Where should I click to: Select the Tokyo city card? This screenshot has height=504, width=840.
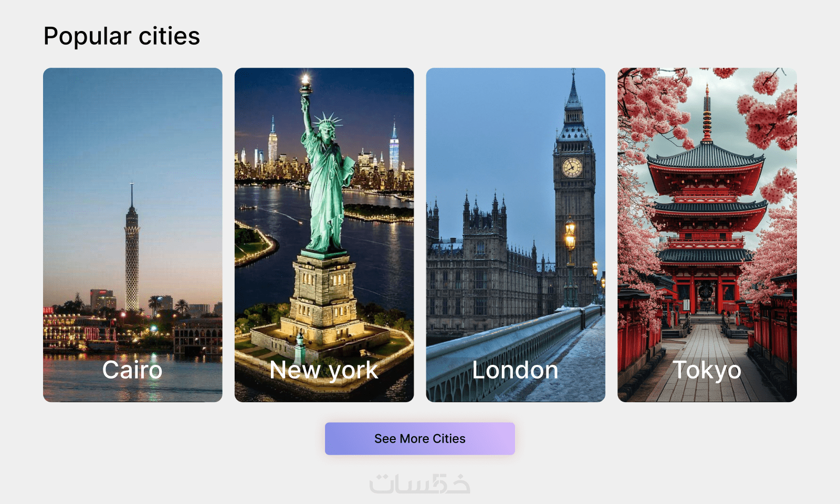(x=707, y=235)
